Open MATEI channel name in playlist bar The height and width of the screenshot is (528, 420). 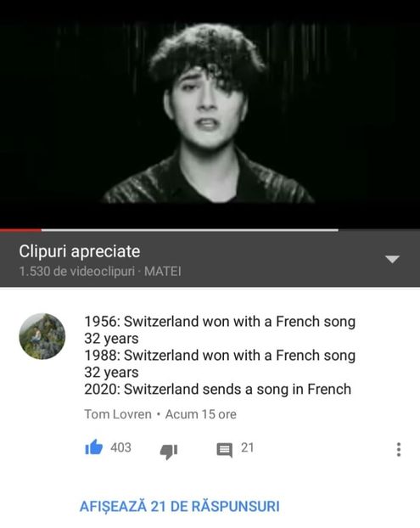tap(163, 271)
